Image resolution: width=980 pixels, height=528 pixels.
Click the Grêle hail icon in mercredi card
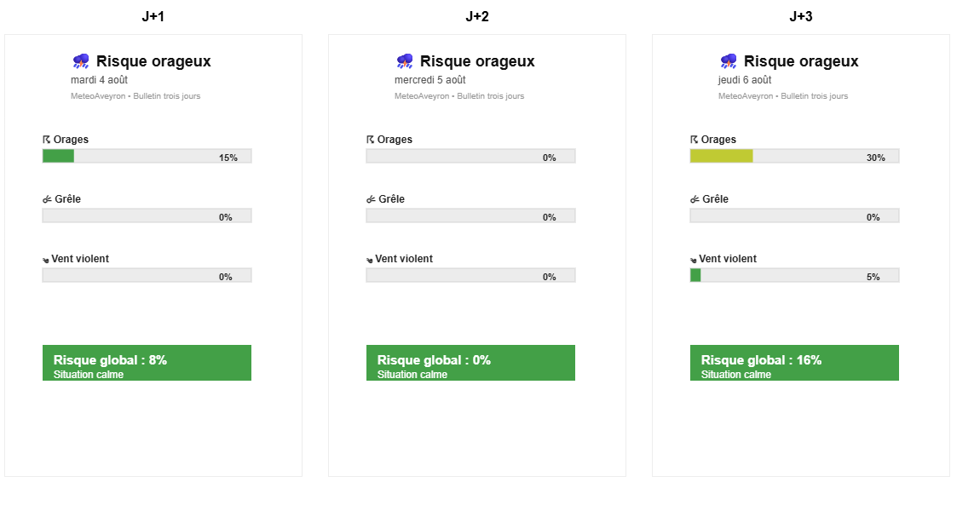(x=371, y=199)
